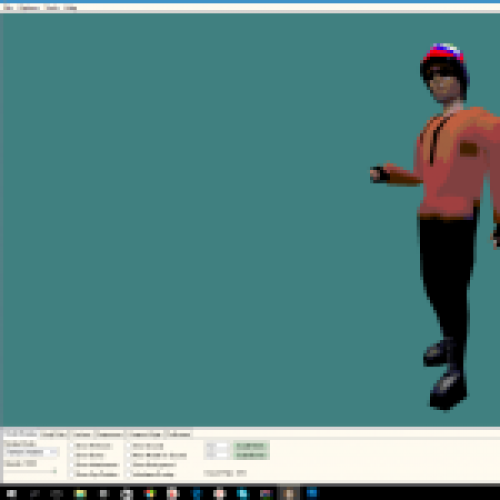
Task: Open the multicolored four-square taskbar icon
Action: click(150, 493)
